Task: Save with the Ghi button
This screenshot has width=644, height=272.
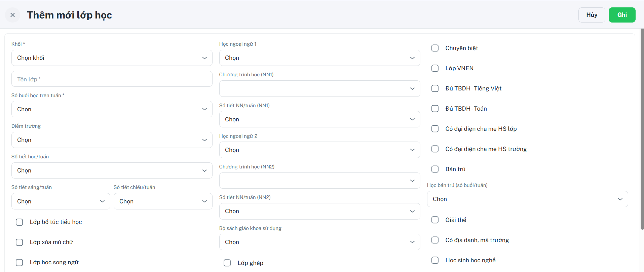Action: [x=622, y=15]
